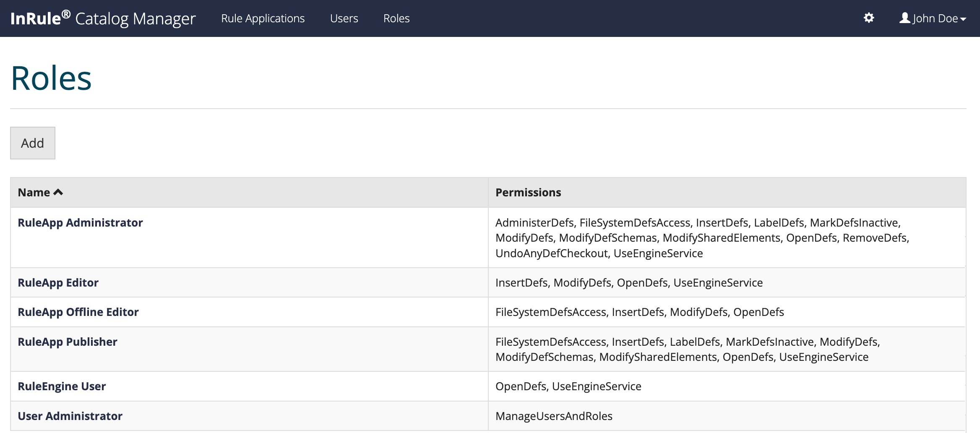The height and width of the screenshot is (433, 980).
Task: Click the Permissions column header
Action: click(528, 193)
